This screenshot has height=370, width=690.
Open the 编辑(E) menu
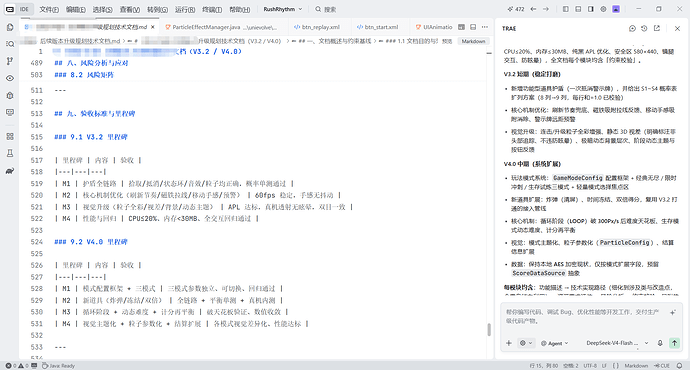click(75, 9)
